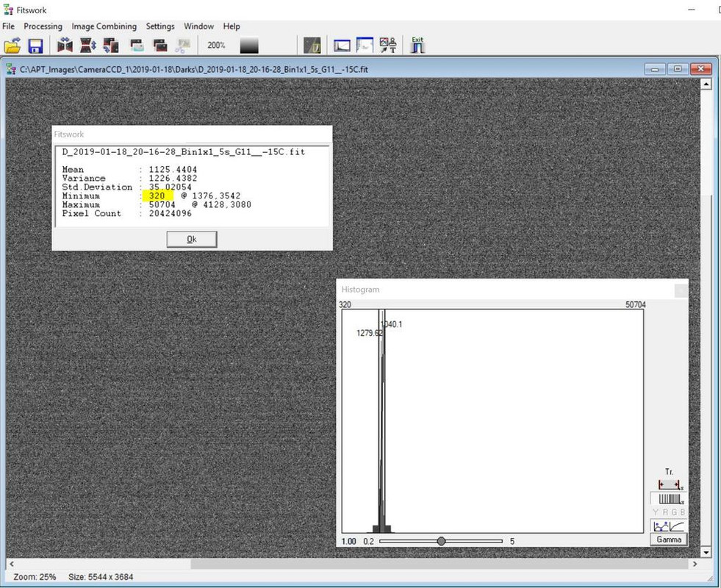Image resolution: width=721 pixels, height=588 pixels.
Task: Select the Y channel in Histogram
Action: click(x=656, y=512)
